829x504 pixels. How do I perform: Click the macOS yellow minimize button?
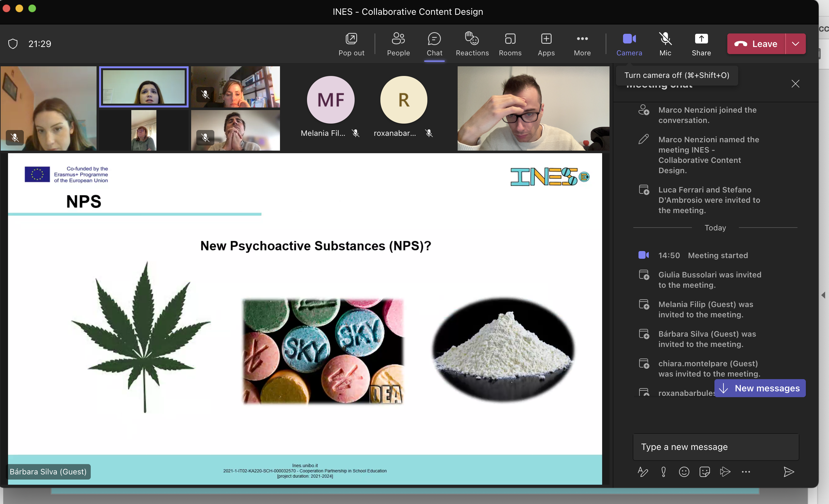tap(19, 8)
